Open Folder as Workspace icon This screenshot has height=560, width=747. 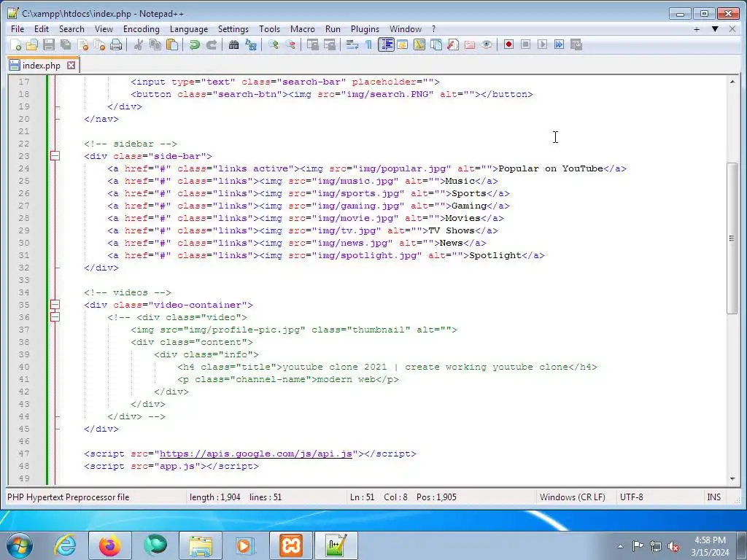(470, 44)
